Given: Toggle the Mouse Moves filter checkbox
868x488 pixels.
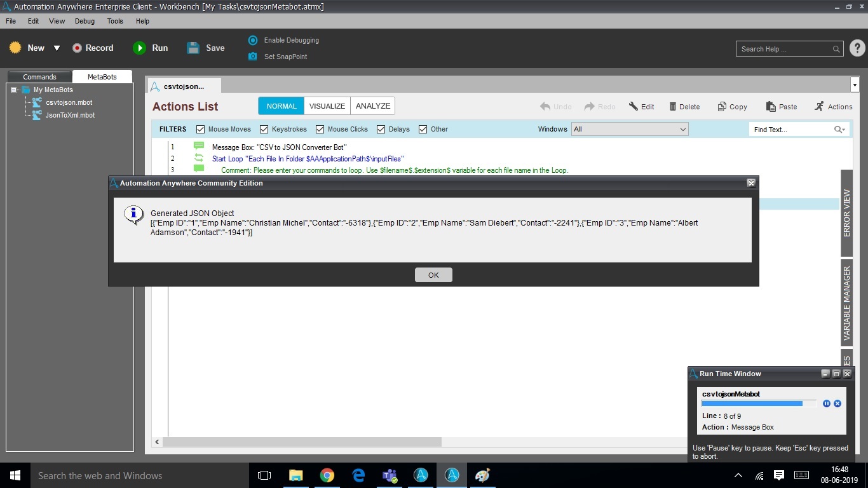Looking at the screenshot, I should (x=201, y=129).
